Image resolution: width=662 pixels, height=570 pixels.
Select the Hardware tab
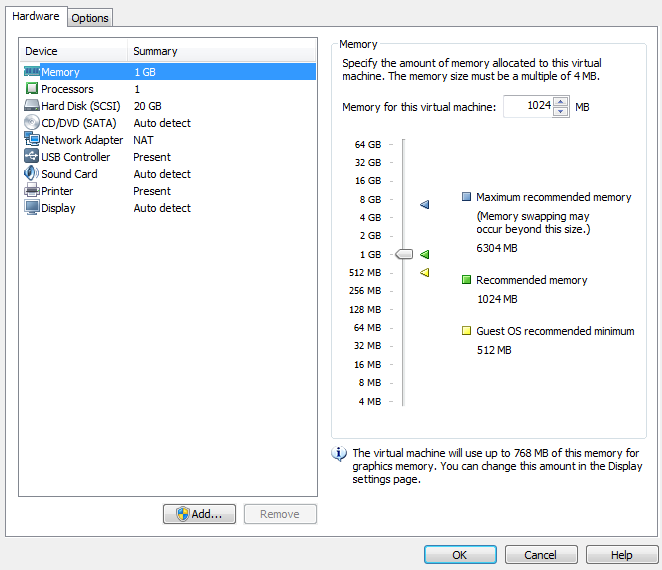pos(36,16)
